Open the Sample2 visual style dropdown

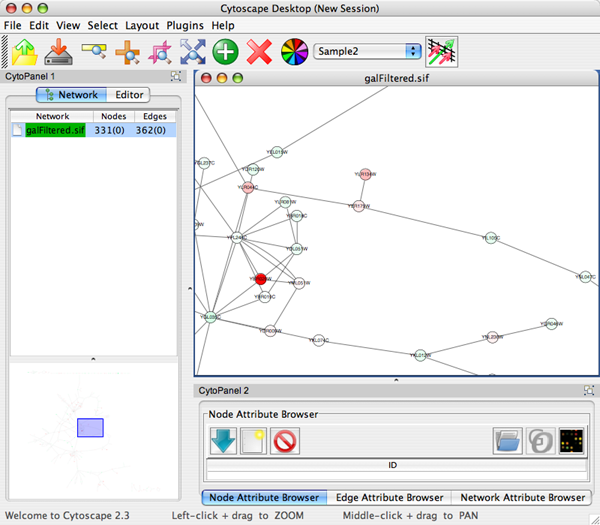[x=367, y=50]
